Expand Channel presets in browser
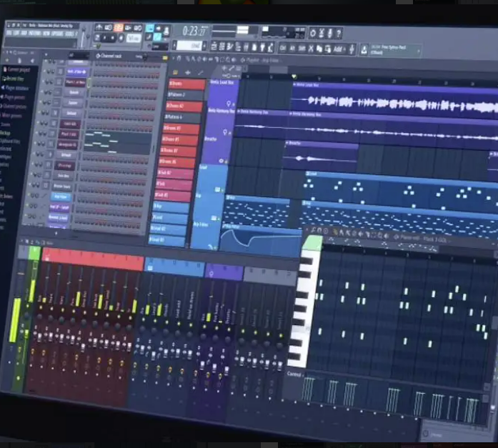The image size is (498, 448). coord(14,106)
